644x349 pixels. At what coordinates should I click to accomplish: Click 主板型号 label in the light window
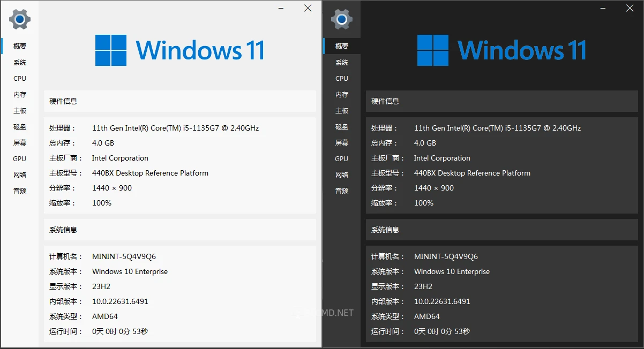pyautogui.click(x=66, y=173)
